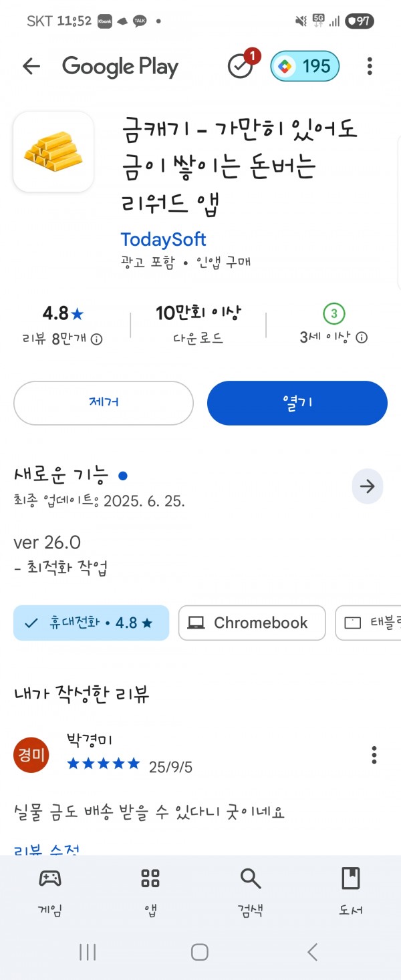Tap the 3세 이상 age rating info icon

[362, 338]
